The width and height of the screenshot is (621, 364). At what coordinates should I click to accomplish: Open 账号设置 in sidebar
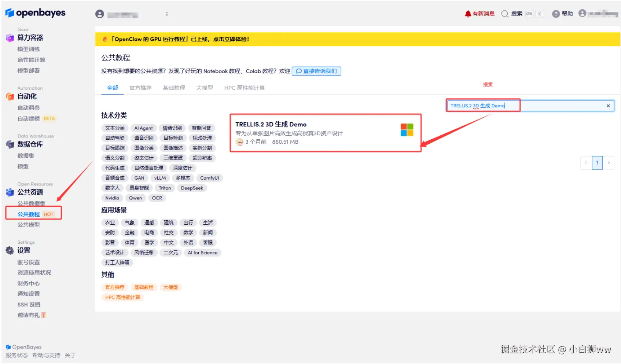tap(29, 262)
